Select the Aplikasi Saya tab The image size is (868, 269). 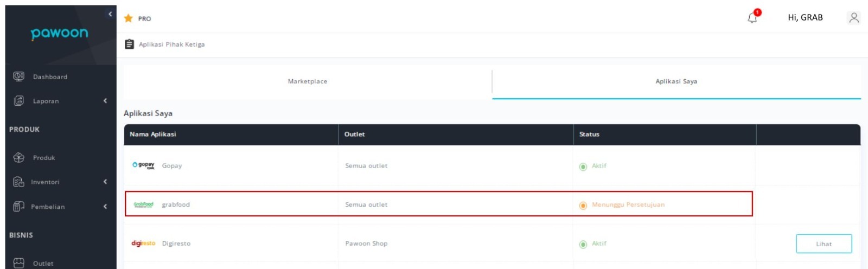pyautogui.click(x=676, y=81)
